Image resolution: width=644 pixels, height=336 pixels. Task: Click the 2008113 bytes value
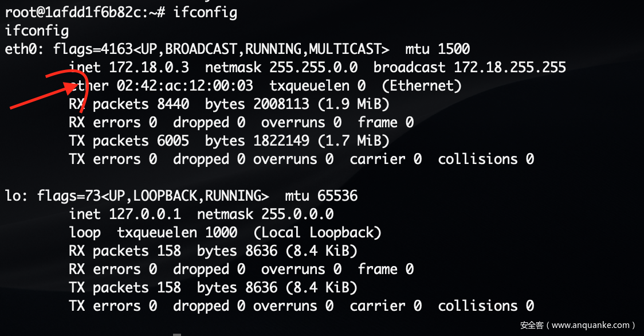(x=281, y=104)
